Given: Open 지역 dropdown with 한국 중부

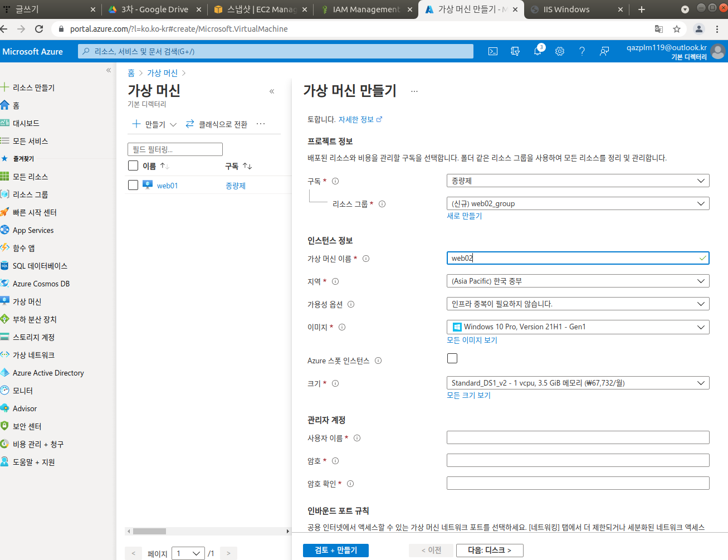Looking at the screenshot, I should (x=578, y=281).
